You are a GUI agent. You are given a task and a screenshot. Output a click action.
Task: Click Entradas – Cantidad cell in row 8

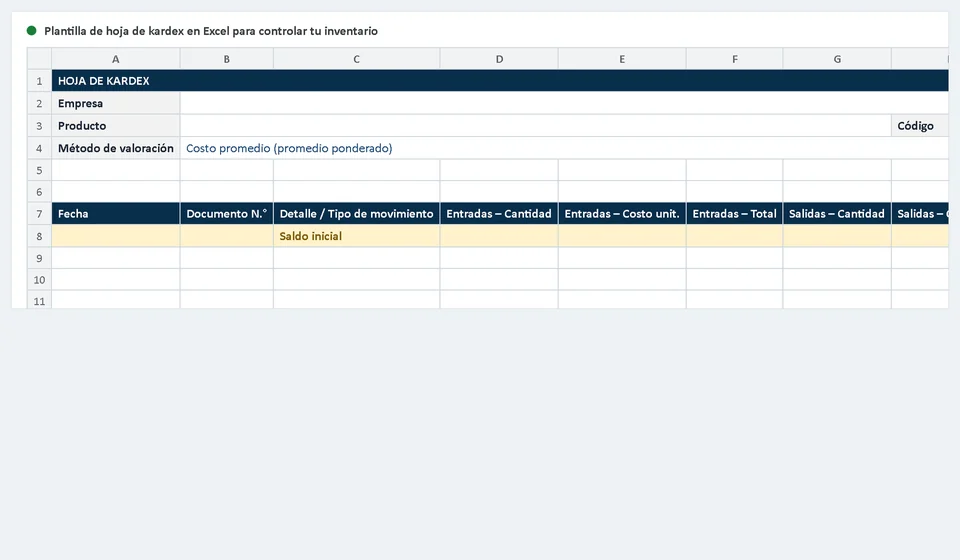click(499, 236)
